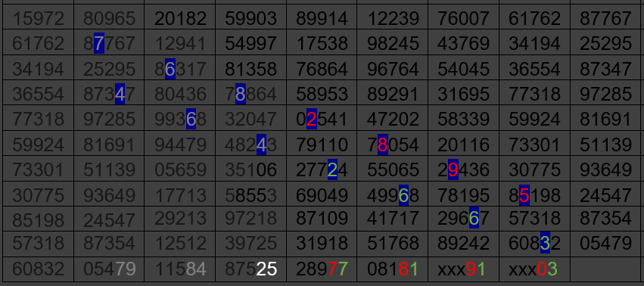This screenshot has width=644, height=286.
Task: Select the 27724 cell with green 2
Action: pos(322,169)
